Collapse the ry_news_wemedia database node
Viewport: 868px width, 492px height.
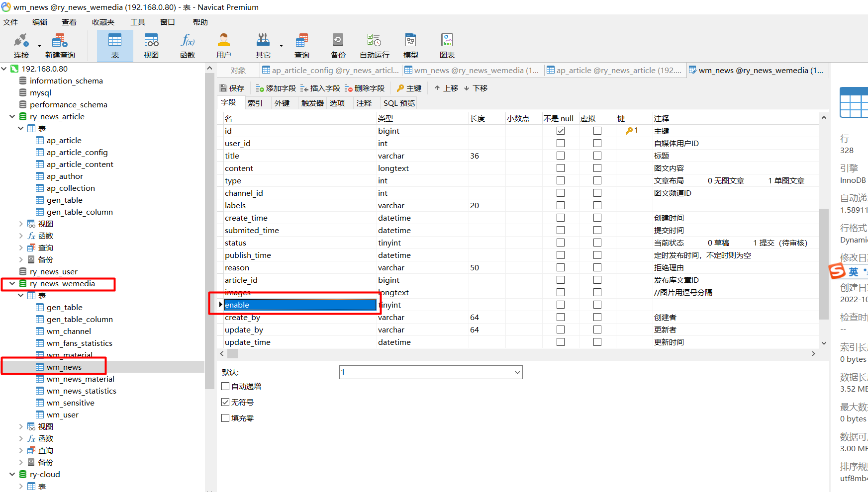coord(11,283)
